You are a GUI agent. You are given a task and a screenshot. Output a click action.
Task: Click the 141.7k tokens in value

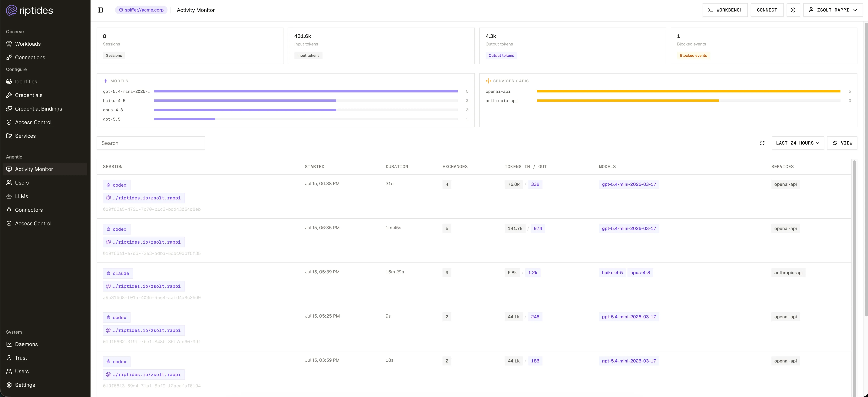point(515,229)
